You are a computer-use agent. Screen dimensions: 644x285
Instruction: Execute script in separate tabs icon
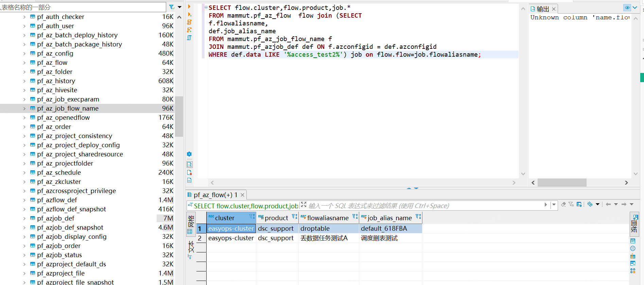[x=189, y=30]
